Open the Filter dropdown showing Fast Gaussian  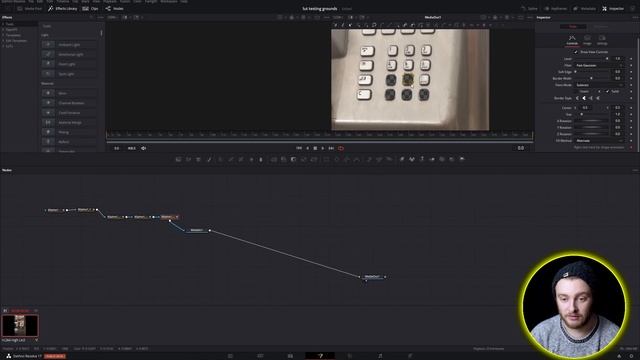(x=599, y=65)
